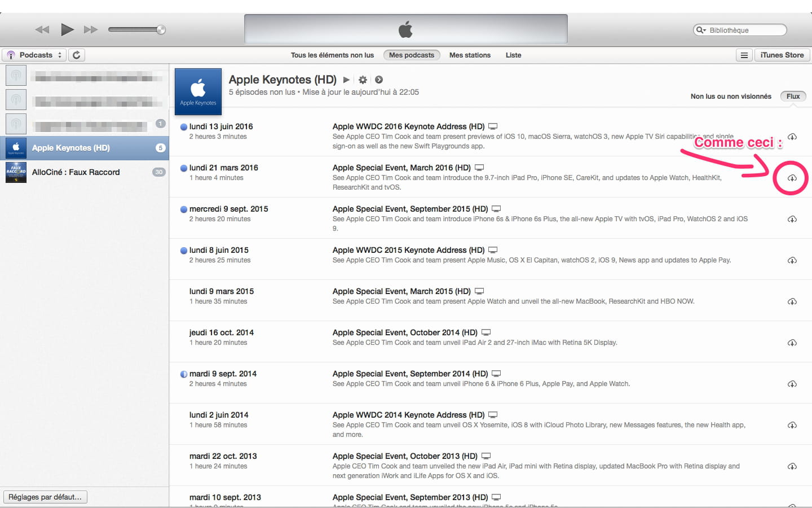Click the arrow icon next to gear

[379, 80]
